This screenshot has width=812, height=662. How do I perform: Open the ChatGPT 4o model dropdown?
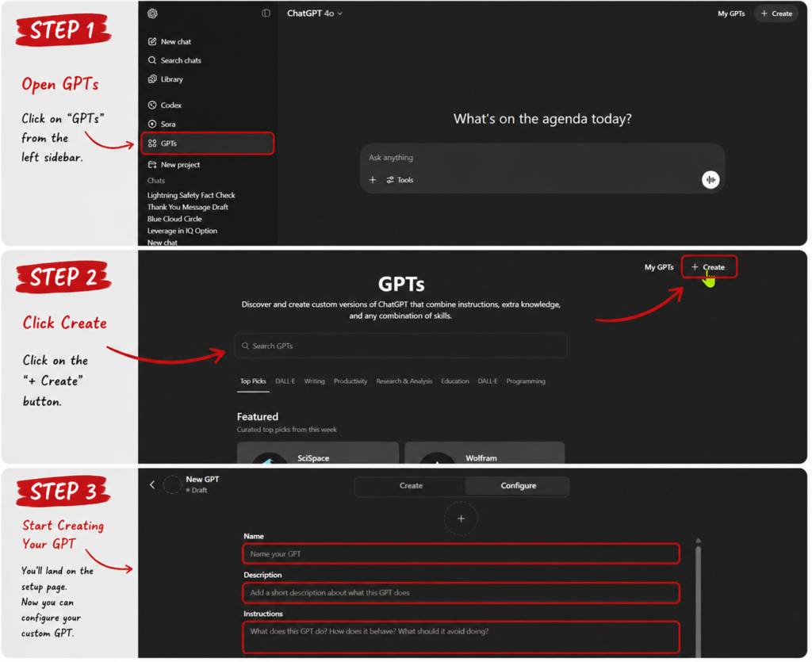314,13
